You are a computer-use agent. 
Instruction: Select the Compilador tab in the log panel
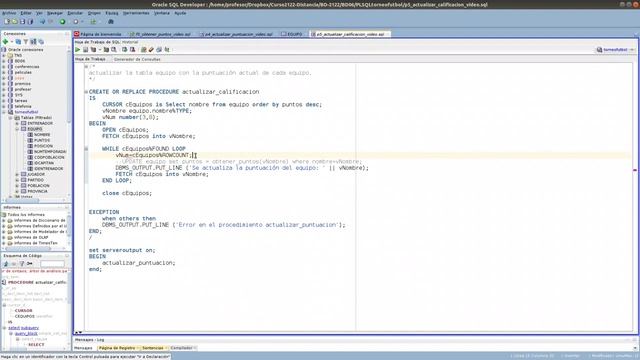coord(182,348)
